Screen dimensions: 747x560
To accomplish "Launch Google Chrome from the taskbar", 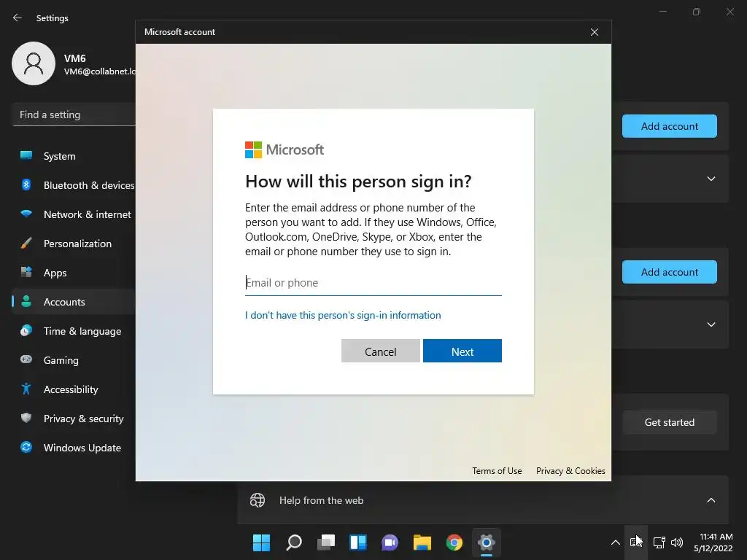I will pos(454,542).
